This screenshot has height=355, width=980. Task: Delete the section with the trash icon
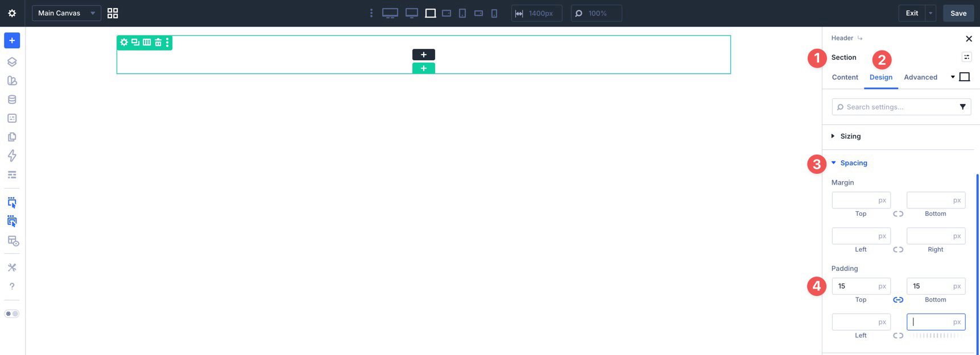click(x=158, y=42)
